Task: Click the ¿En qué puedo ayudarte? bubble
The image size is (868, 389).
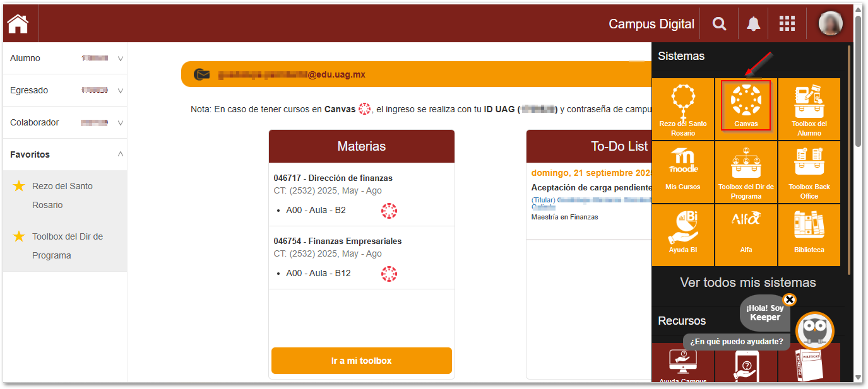Action: coord(737,342)
